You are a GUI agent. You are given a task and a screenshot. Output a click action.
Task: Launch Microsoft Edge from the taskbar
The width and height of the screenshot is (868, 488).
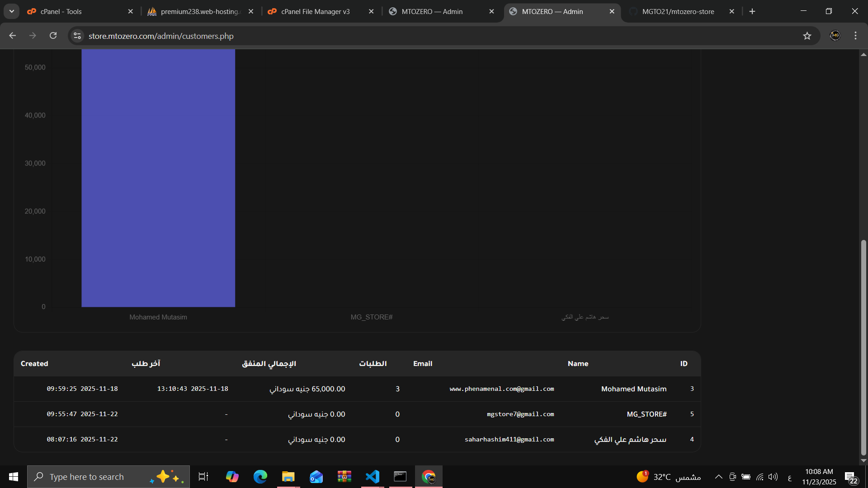[x=260, y=476]
